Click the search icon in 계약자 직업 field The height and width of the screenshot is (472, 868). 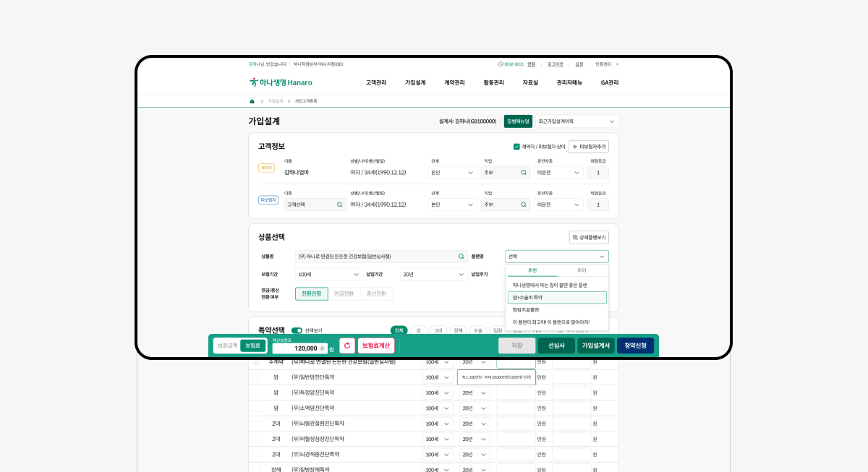tap(524, 173)
